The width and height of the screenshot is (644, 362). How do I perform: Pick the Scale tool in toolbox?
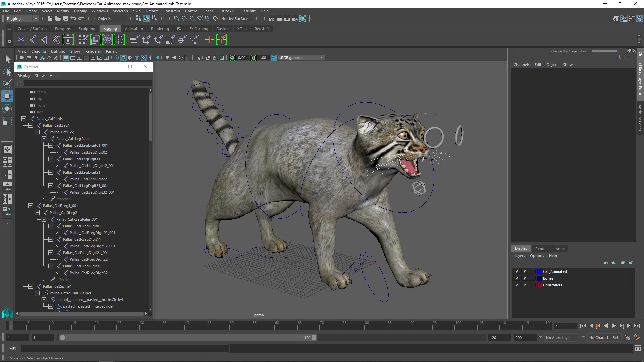(x=7, y=121)
